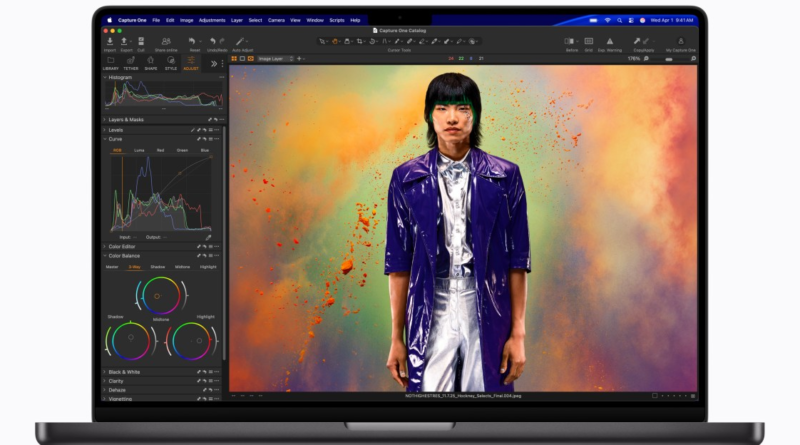
Task: Open the Library tool tab
Action: click(x=111, y=62)
